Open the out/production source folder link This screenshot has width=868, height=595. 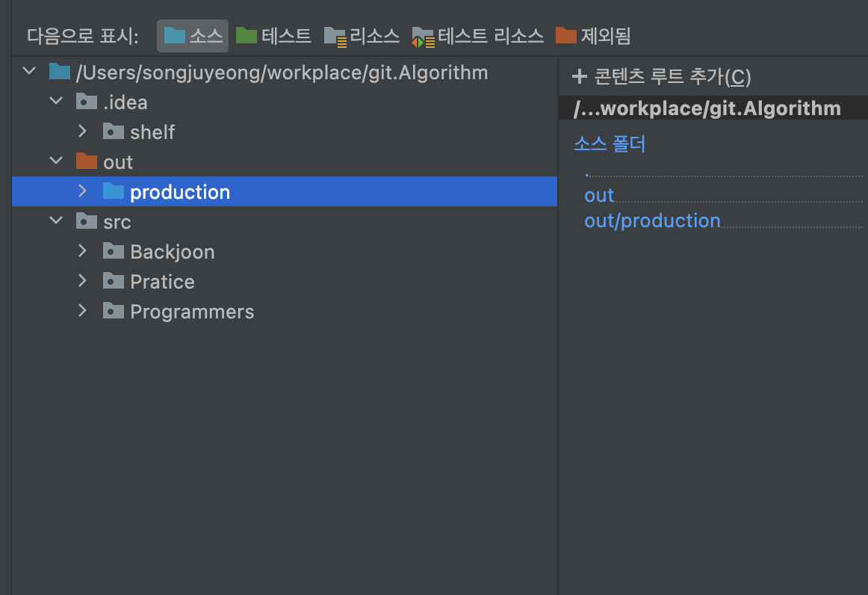tap(652, 221)
